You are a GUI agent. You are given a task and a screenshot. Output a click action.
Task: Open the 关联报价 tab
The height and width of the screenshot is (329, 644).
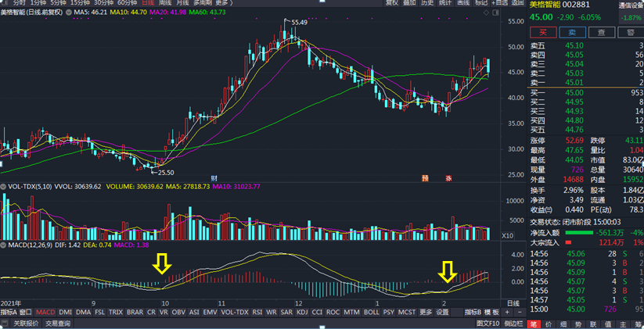coord(26,324)
